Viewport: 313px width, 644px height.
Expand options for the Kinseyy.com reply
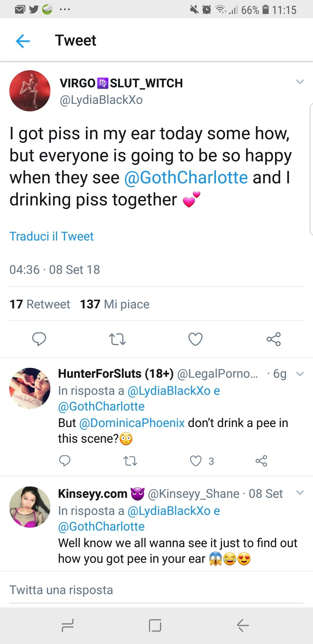[300, 492]
